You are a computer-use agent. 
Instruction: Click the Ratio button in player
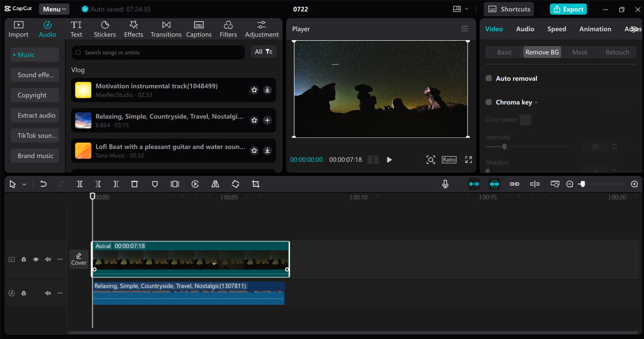coord(449,160)
